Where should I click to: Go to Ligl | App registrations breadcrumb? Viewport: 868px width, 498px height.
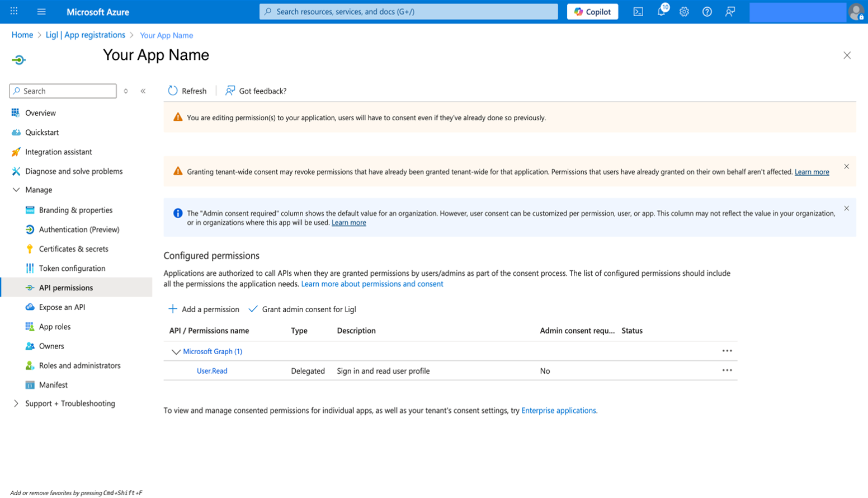[x=86, y=35]
